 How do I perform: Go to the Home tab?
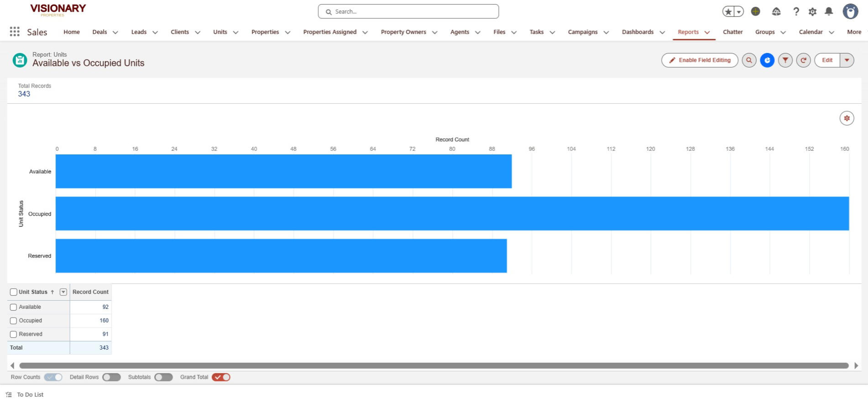[x=72, y=32]
